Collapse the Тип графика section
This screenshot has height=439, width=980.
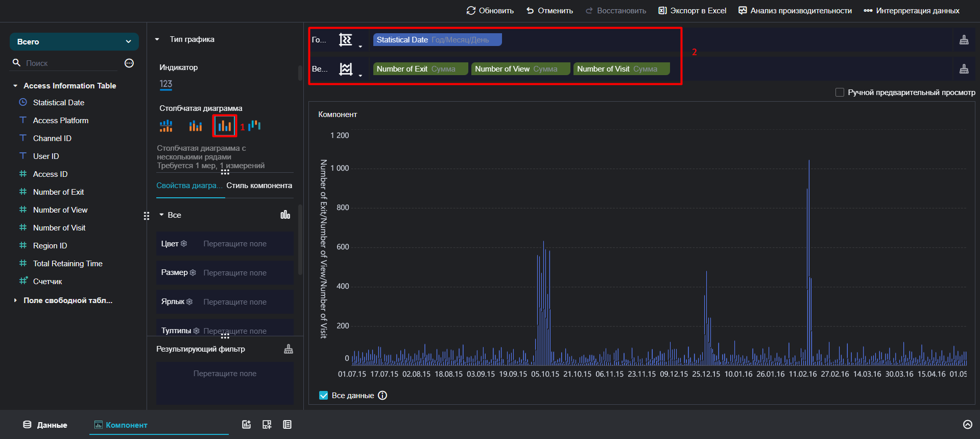click(157, 39)
